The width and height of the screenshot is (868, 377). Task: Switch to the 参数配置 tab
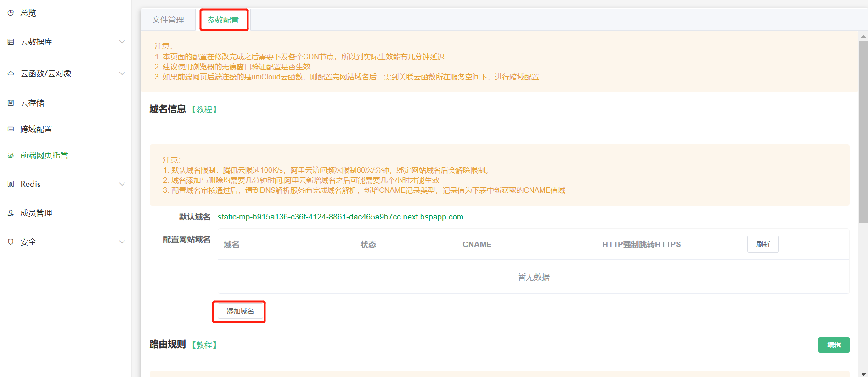coord(223,20)
